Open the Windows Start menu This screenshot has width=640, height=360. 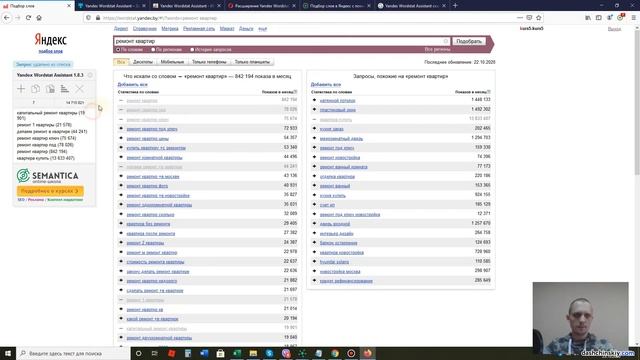8,353
